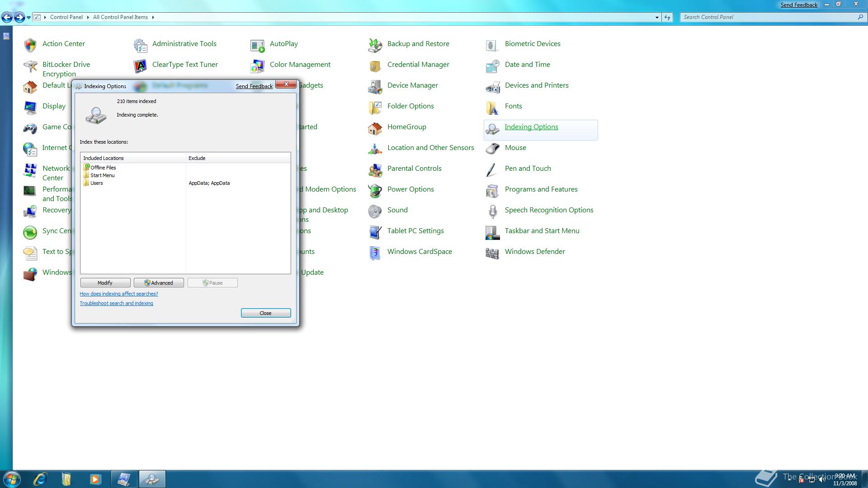Click the Mouse icon

point(493,149)
